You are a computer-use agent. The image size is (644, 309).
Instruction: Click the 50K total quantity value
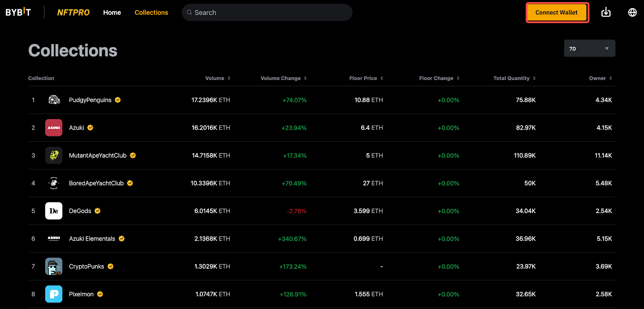point(530,183)
